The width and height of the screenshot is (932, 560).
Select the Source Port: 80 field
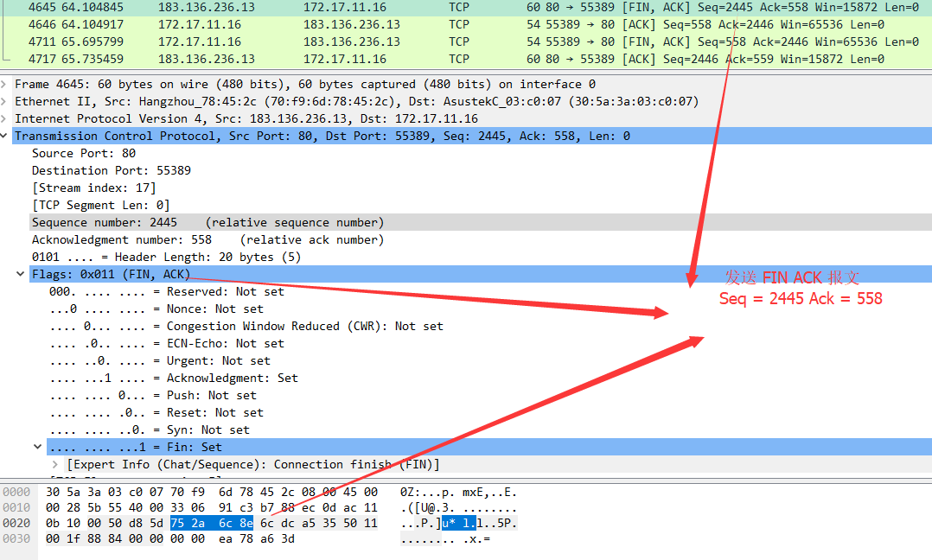84,153
